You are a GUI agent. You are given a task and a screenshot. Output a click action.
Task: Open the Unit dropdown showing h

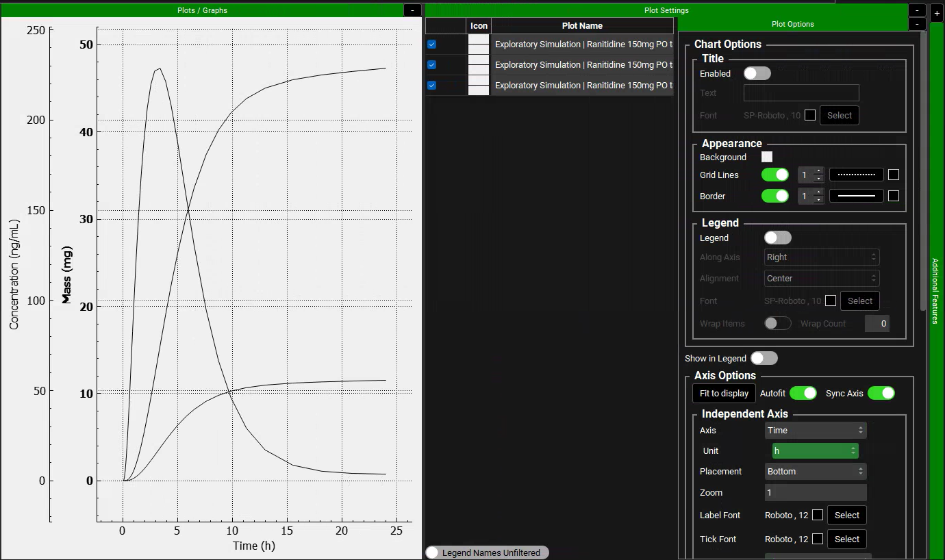click(815, 451)
